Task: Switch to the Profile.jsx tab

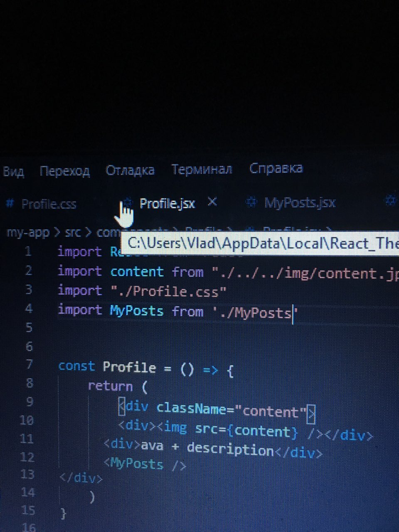Action: (167, 203)
